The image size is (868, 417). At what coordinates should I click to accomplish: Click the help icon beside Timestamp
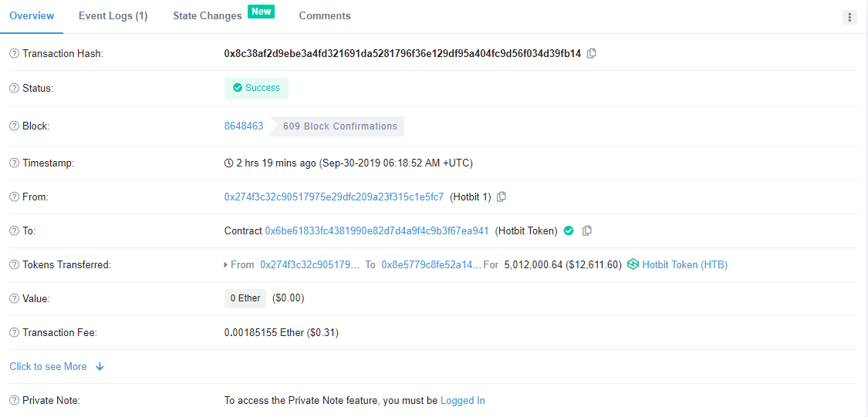[14, 163]
